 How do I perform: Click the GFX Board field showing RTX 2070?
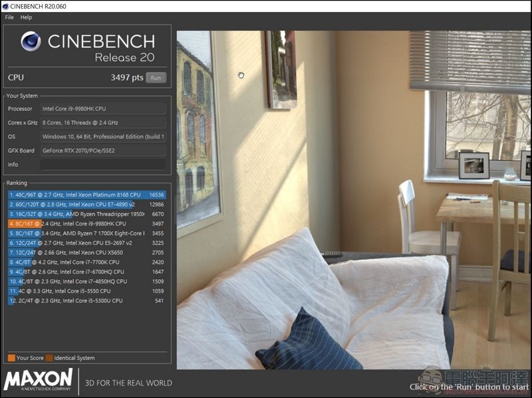point(103,150)
